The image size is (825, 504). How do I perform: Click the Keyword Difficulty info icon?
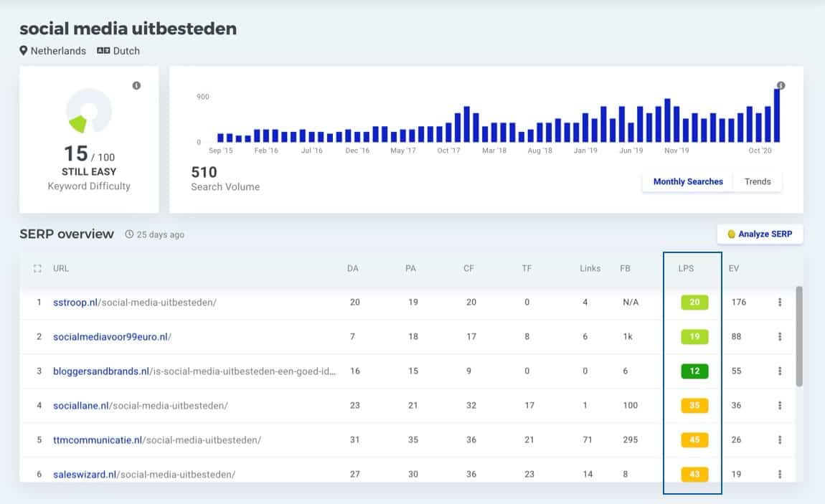(x=136, y=85)
